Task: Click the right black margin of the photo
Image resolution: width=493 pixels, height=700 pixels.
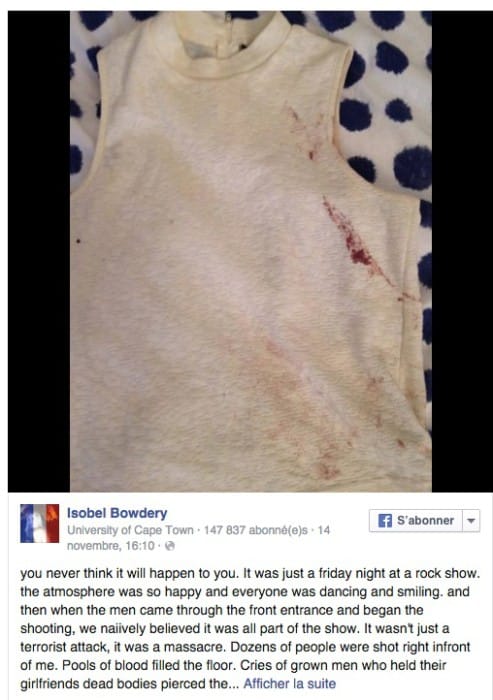Action: click(462, 251)
